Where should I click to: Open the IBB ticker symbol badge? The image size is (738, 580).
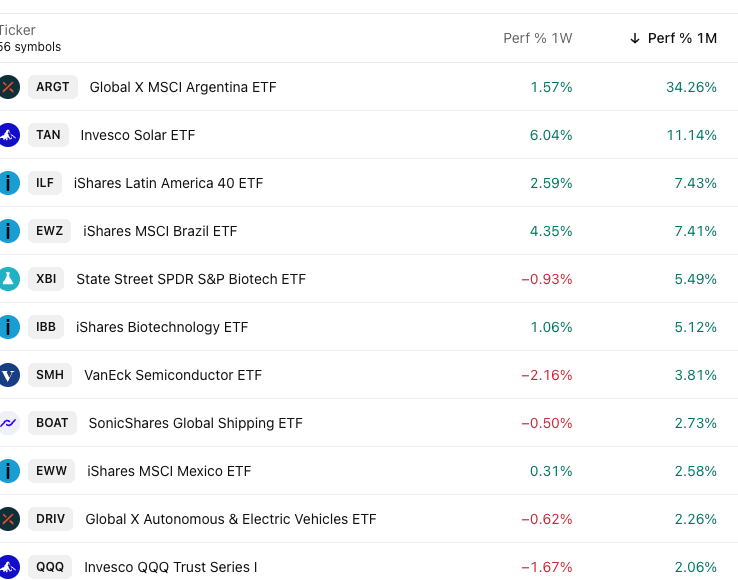[x=45, y=327]
